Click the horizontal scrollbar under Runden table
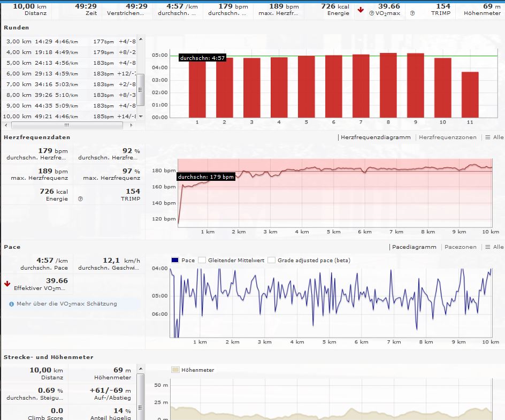Image resolution: width=505 pixels, height=420 pixels. 67,125
